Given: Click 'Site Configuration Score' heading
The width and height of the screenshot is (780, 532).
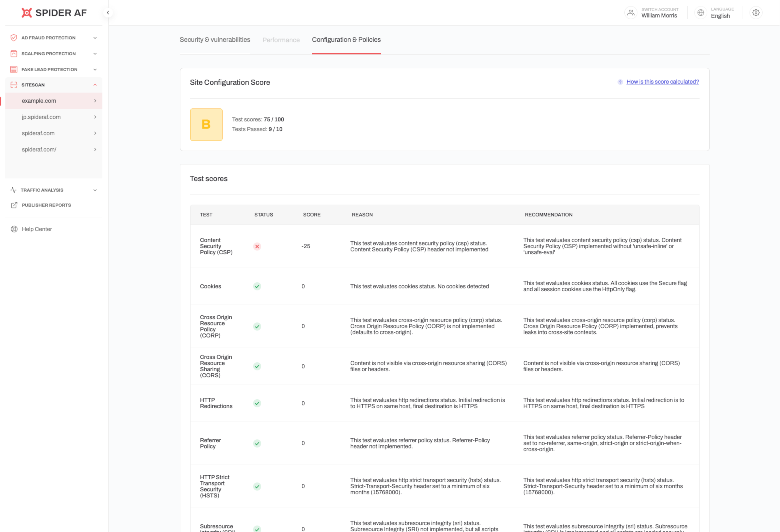Looking at the screenshot, I should pyautogui.click(x=230, y=82).
